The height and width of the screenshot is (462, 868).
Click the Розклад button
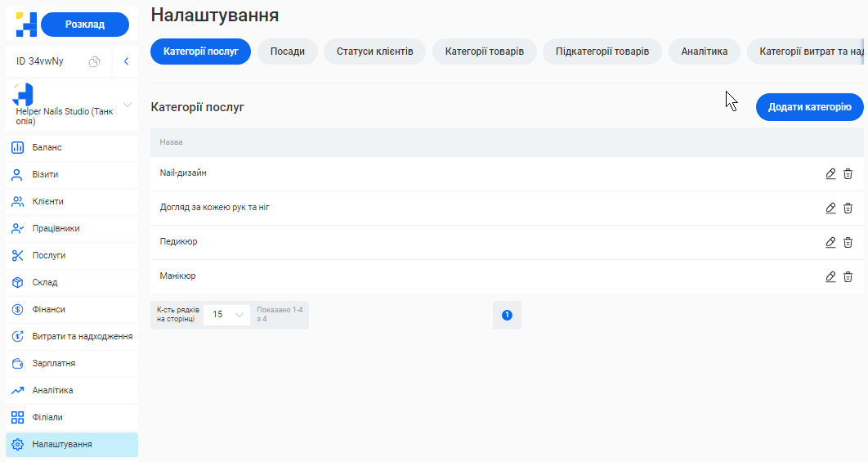click(85, 25)
